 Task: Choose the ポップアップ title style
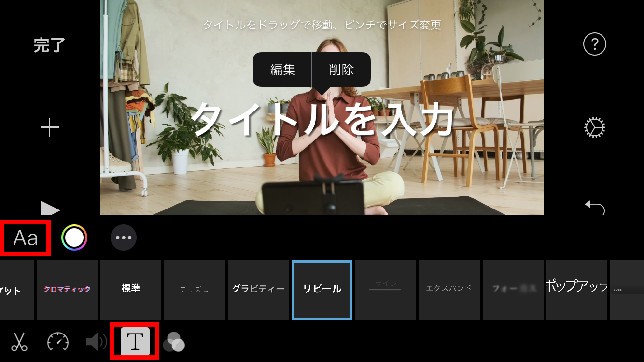pyautogui.click(x=577, y=290)
